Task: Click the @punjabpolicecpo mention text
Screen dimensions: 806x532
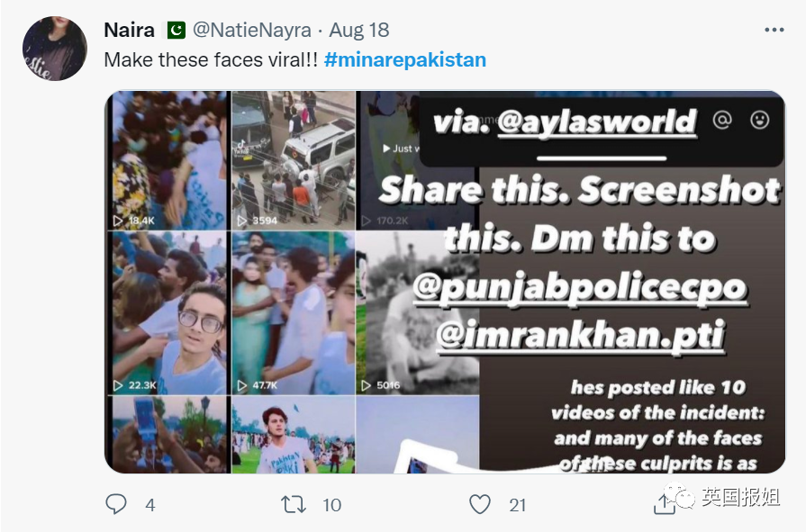Action: 580,288
